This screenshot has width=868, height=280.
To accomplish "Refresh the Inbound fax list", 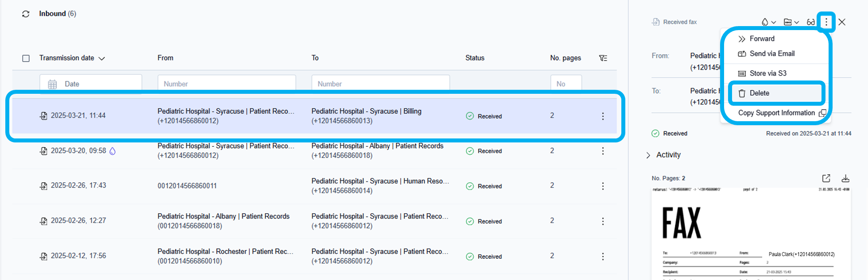I will click(x=26, y=14).
